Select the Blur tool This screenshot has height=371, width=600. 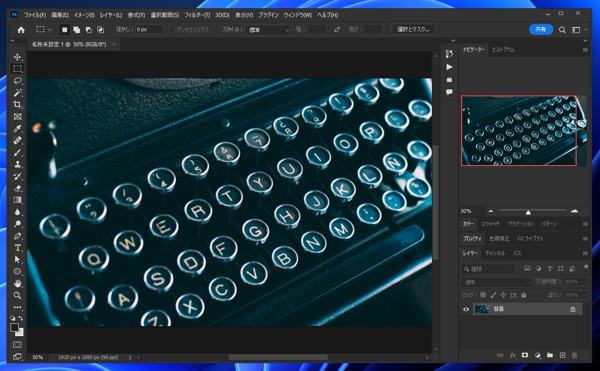18,212
